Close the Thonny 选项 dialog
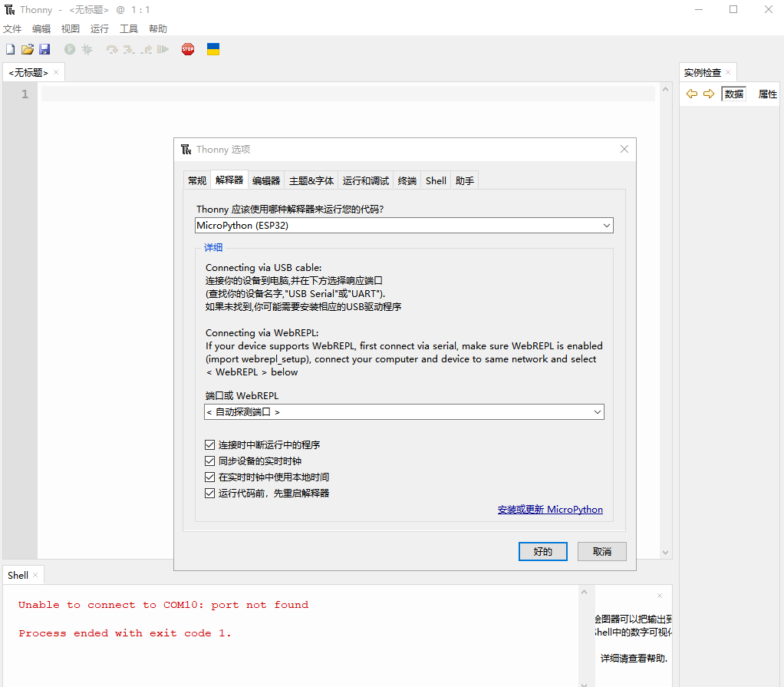784x687 pixels. (624, 149)
